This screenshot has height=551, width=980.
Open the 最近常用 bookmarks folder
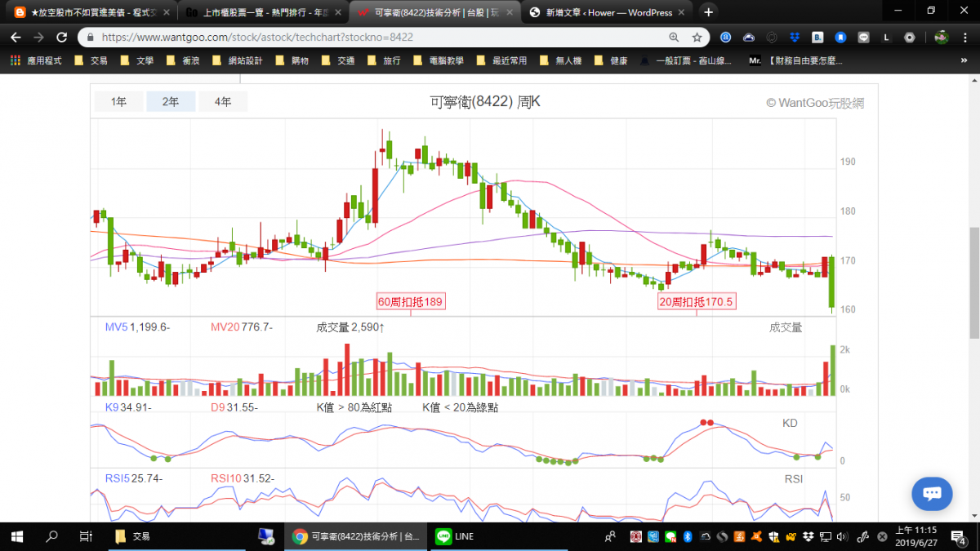pos(501,60)
